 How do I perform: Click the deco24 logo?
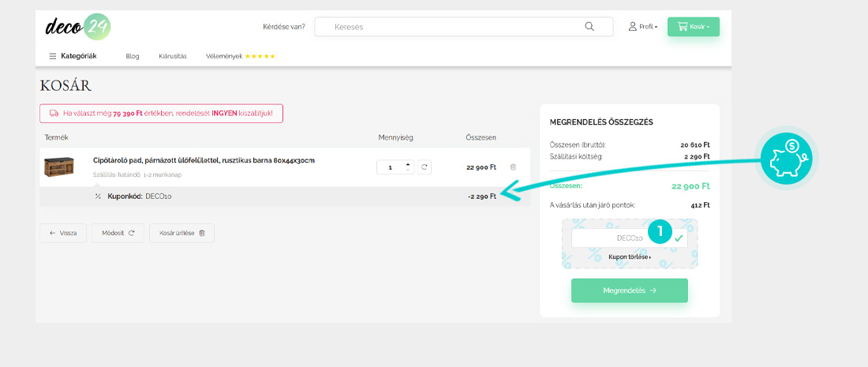coord(78,26)
